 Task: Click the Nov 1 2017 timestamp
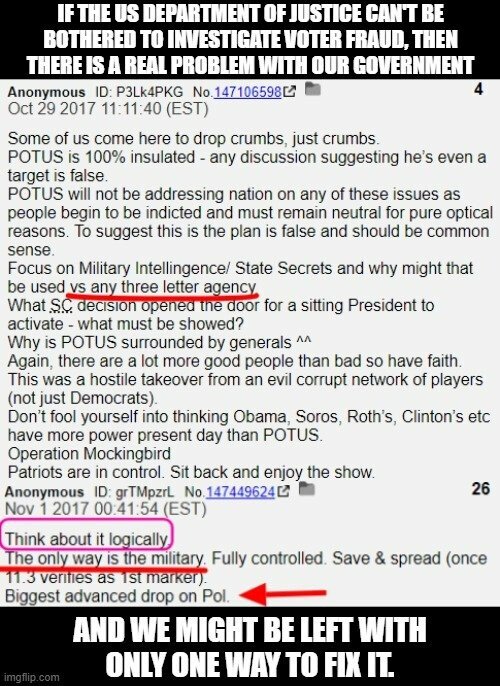click(x=105, y=509)
